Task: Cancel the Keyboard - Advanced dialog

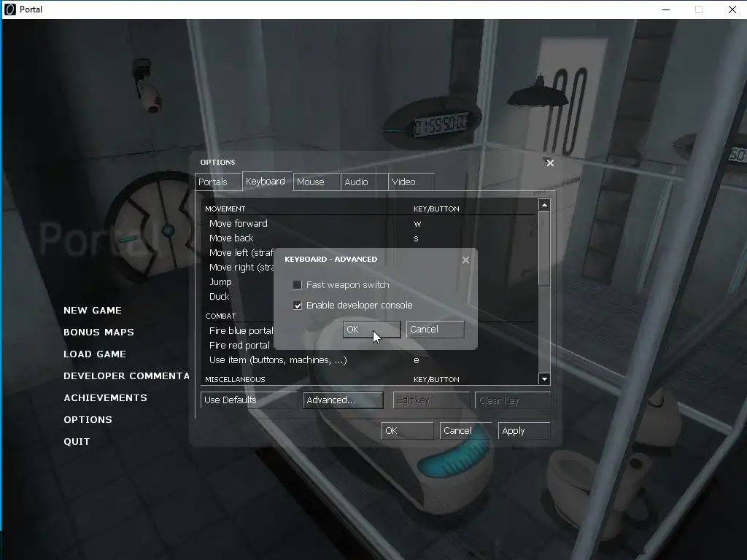Action: coord(435,330)
